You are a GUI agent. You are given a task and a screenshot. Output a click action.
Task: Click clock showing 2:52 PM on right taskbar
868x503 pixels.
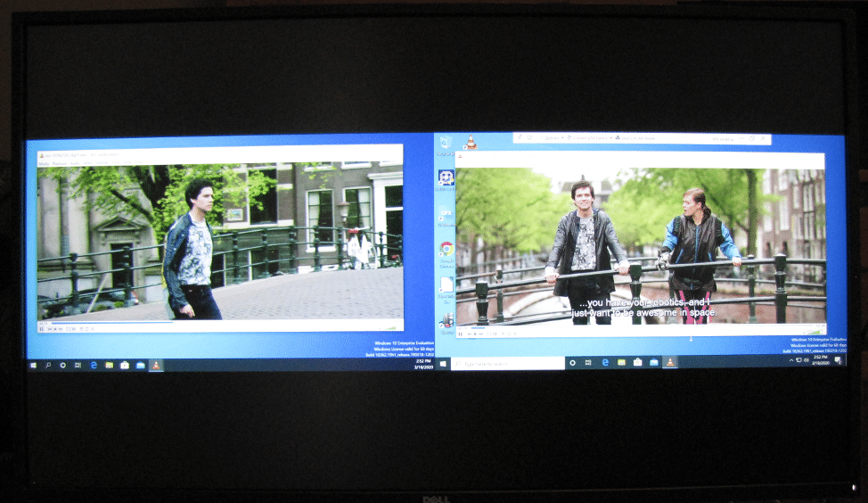point(821,360)
